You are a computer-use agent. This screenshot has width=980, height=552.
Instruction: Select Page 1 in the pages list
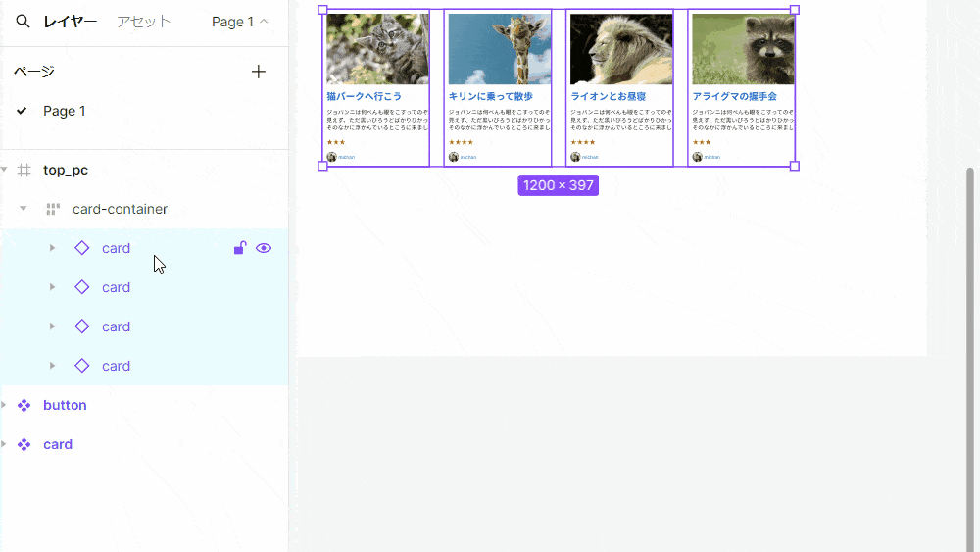click(65, 111)
